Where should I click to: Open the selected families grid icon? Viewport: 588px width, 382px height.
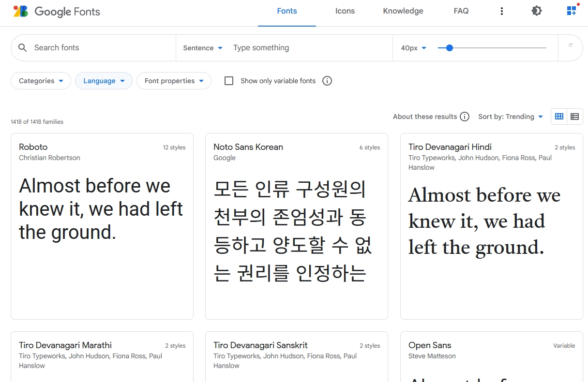pyautogui.click(x=572, y=10)
